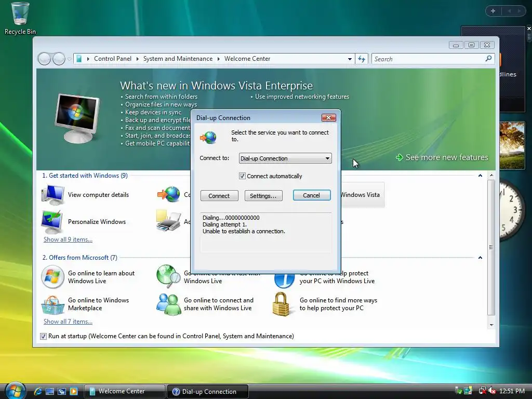Click the muted volume tray icon

coord(492,391)
